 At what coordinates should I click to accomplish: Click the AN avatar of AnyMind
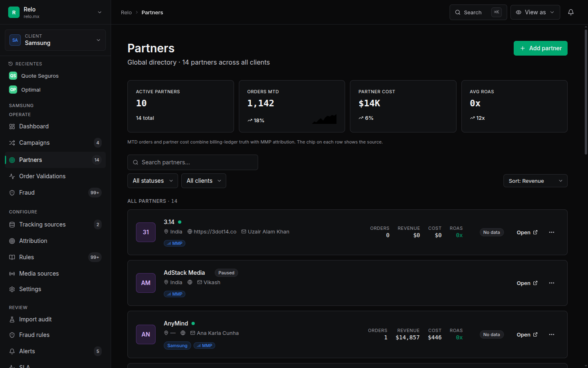[146, 334]
